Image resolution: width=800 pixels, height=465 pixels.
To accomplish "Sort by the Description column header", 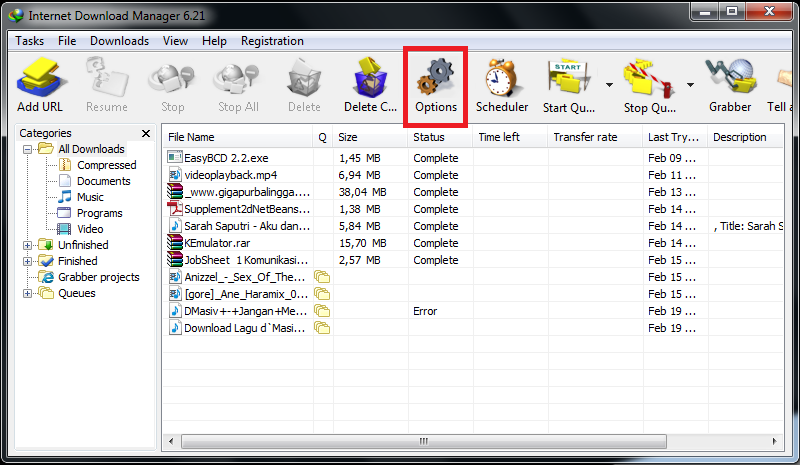I will coord(745,137).
